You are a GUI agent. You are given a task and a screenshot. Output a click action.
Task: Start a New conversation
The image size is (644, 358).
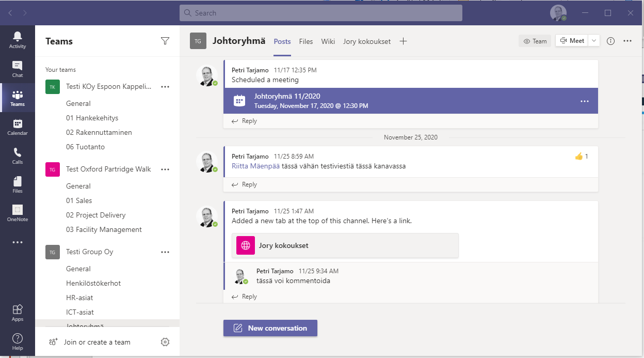pyautogui.click(x=270, y=328)
